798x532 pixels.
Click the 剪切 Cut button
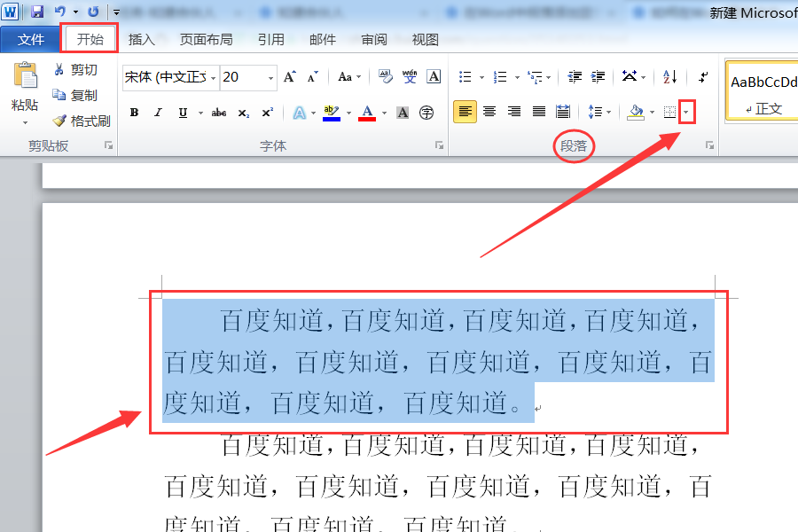pyautogui.click(x=75, y=70)
